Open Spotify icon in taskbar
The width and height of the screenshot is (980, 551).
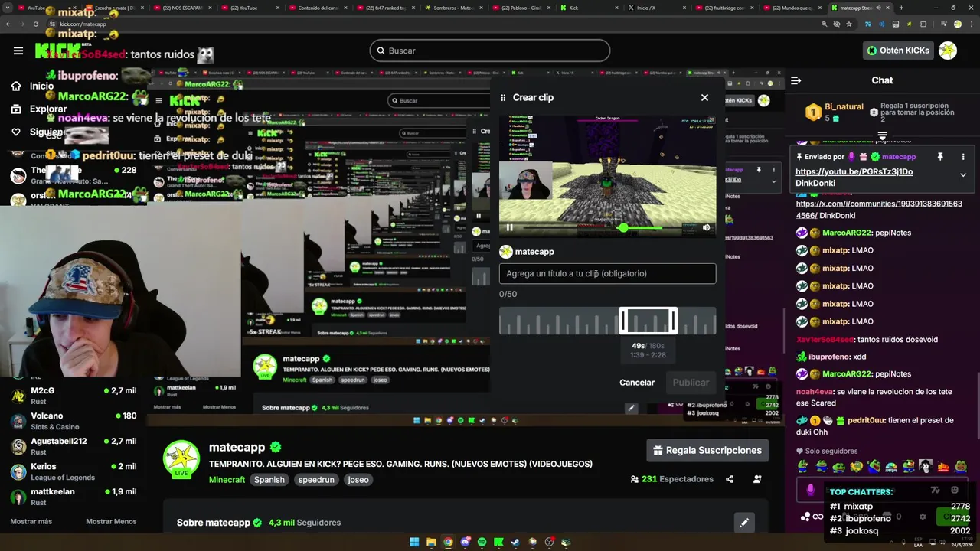482,542
